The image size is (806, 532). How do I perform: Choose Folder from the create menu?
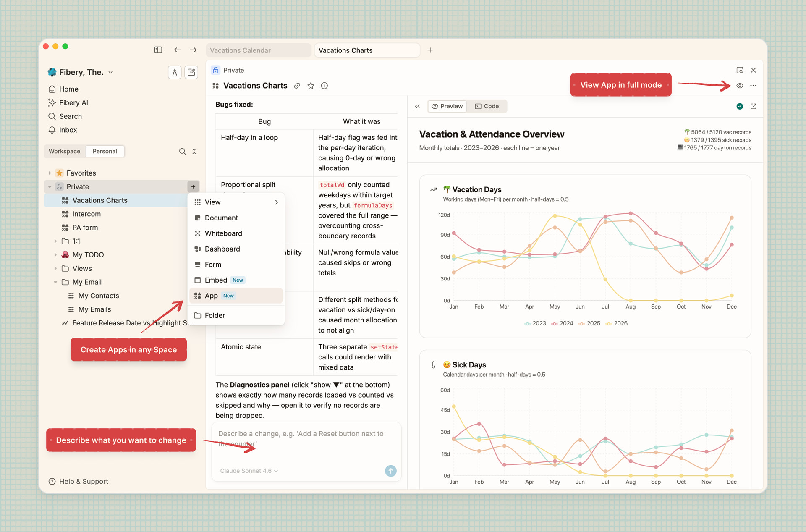tap(236, 315)
